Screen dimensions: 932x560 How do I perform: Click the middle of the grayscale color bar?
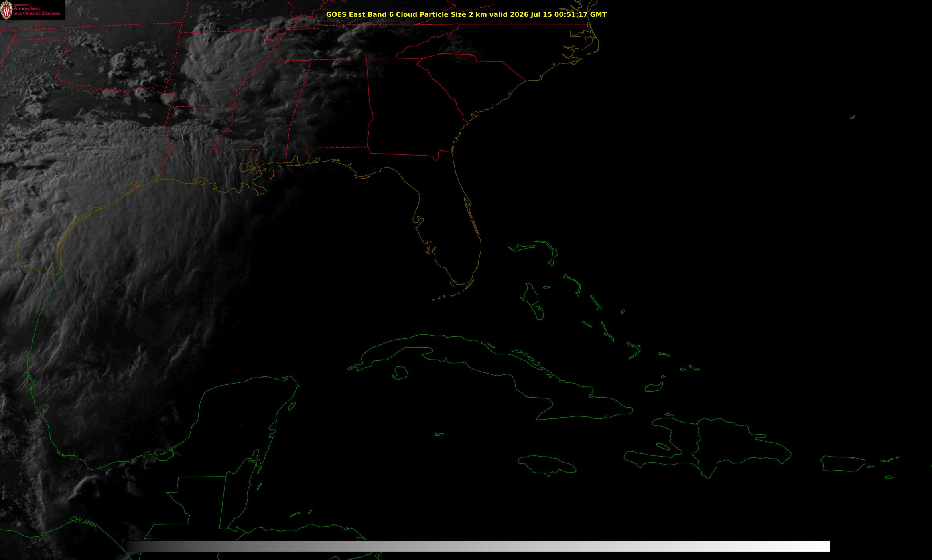(478, 546)
